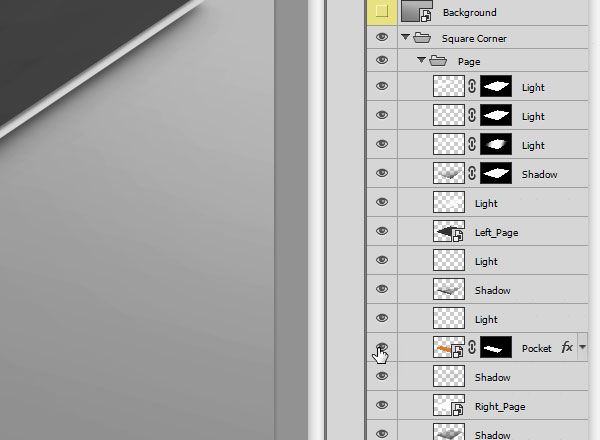The width and height of the screenshot is (600, 440).
Task: Click name of Light layer above Pocket
Action: click(486, 320)
